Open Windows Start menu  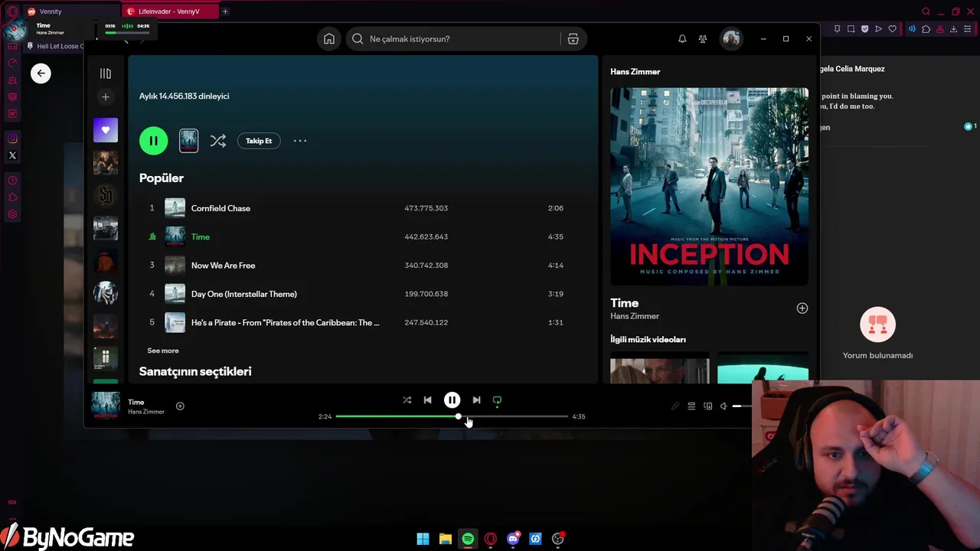pyautogui.click(x=423, y=539)
